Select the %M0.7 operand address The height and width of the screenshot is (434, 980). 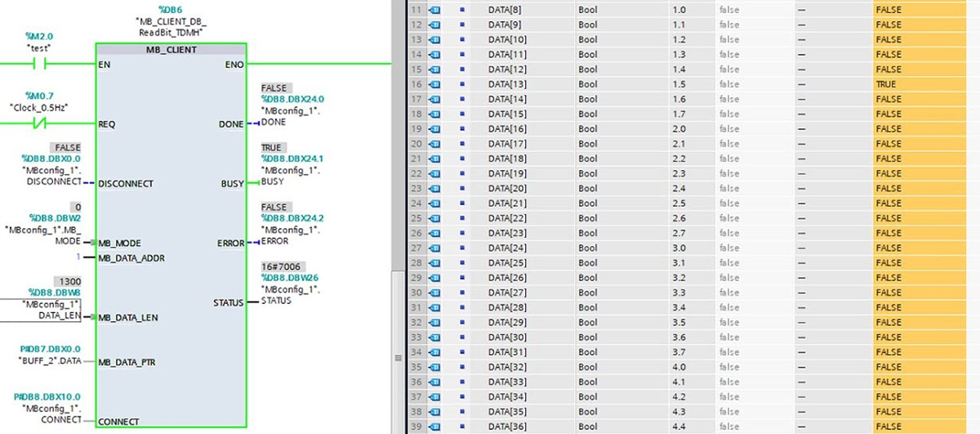coord(38,96)
